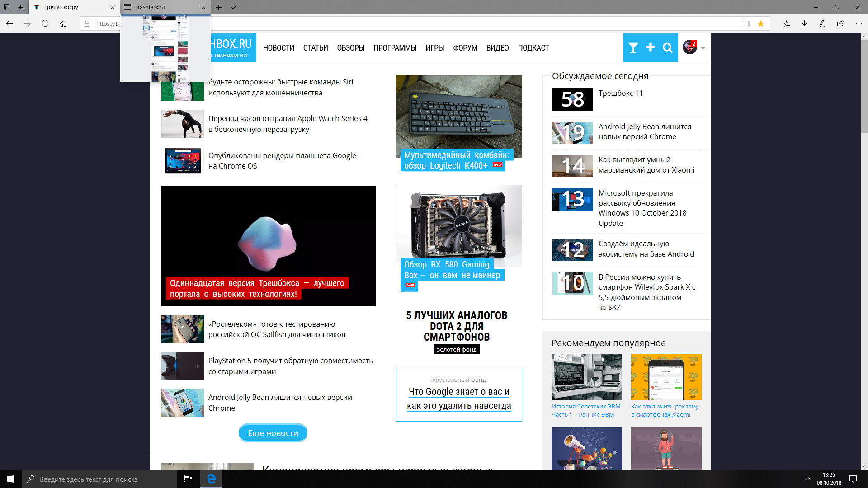Click the plus add-content icon

point(651,47)
